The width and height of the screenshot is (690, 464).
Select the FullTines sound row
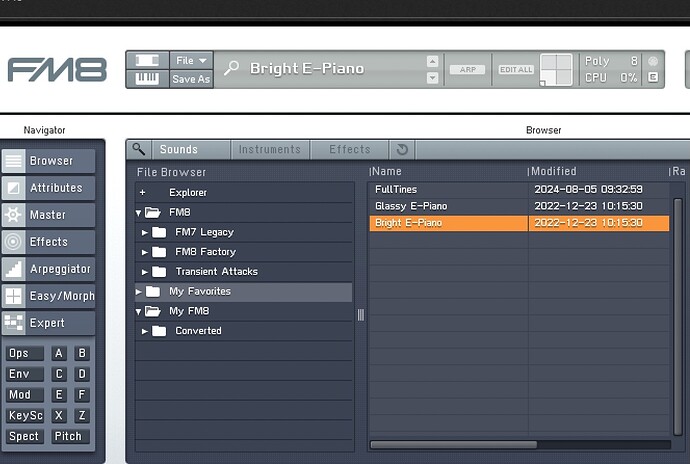coord(519,189)
